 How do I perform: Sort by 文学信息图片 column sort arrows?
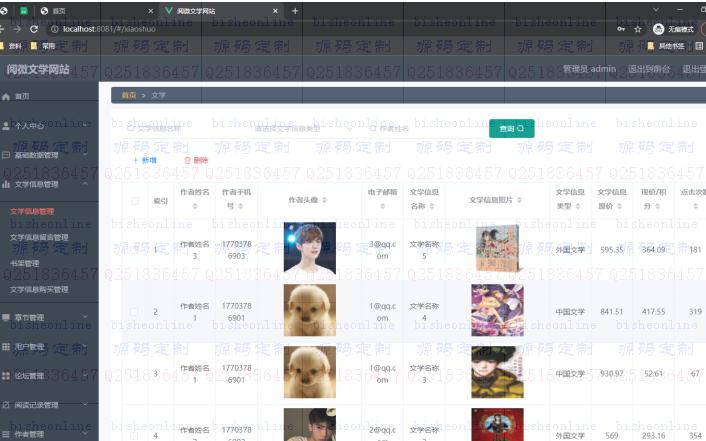519,200
